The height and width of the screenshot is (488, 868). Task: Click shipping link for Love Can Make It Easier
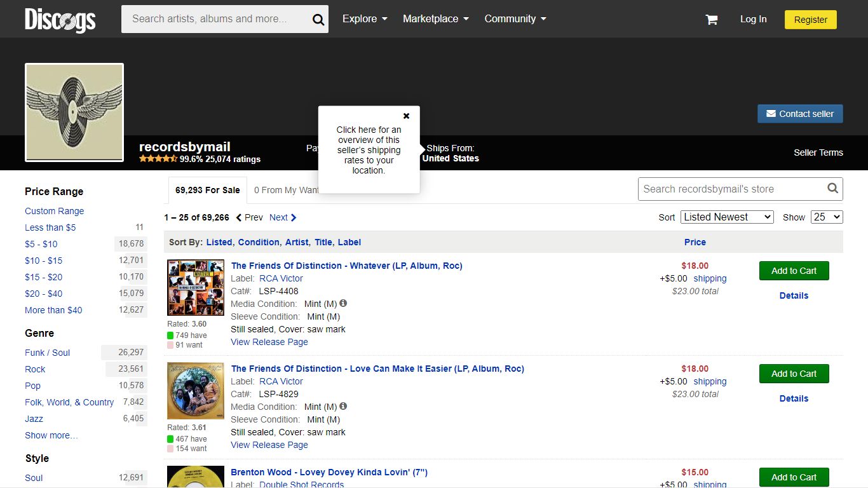pos(710,381)
